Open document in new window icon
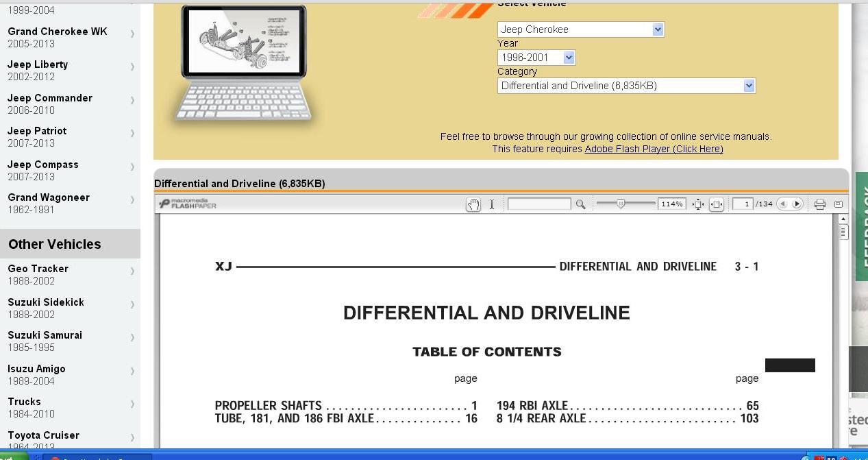Image resolution: width=868 pixels, height=460 pixels. pos(839,204)
